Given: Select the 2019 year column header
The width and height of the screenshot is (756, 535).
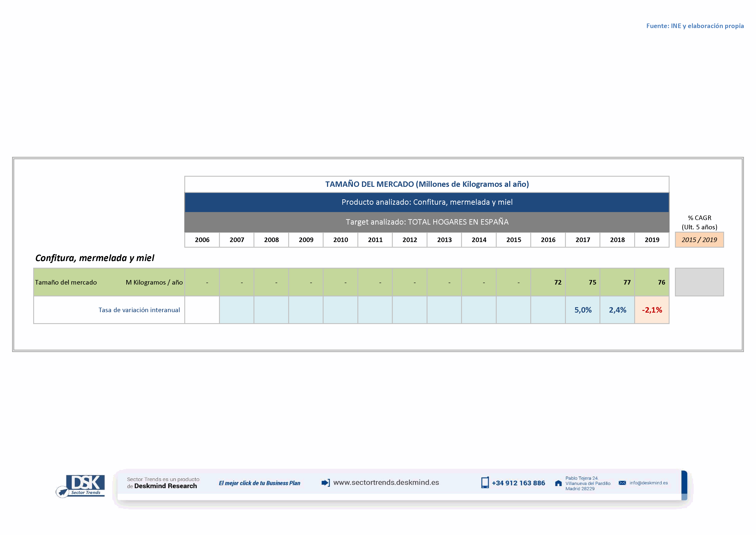Looking at the screenshot, I should point(652,240).
